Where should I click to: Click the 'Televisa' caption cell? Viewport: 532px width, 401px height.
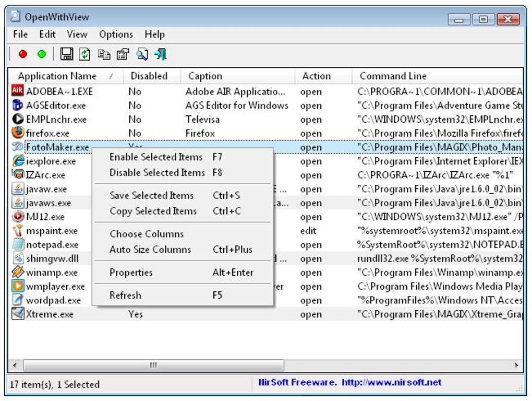[x=202, y=119]
